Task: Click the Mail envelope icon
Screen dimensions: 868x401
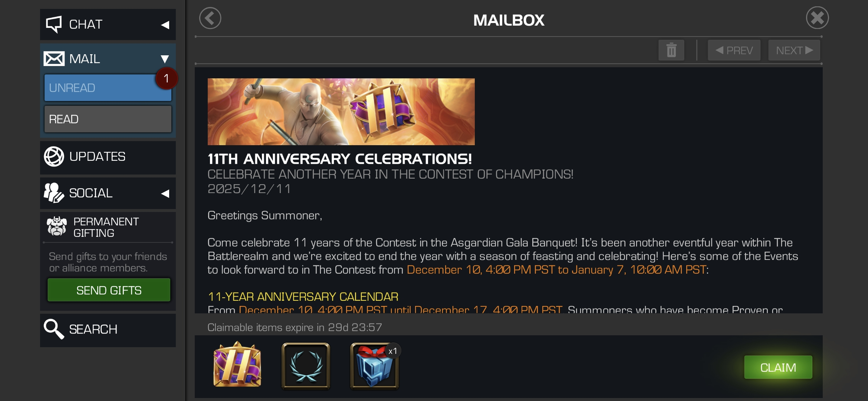Action: pyautogui.click(x=54, y=59)
